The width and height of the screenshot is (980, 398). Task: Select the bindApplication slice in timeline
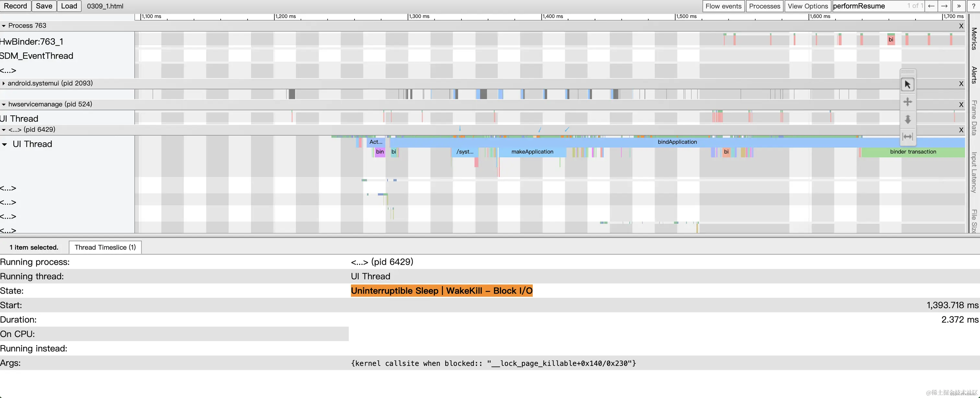click(x=677, y=142)
